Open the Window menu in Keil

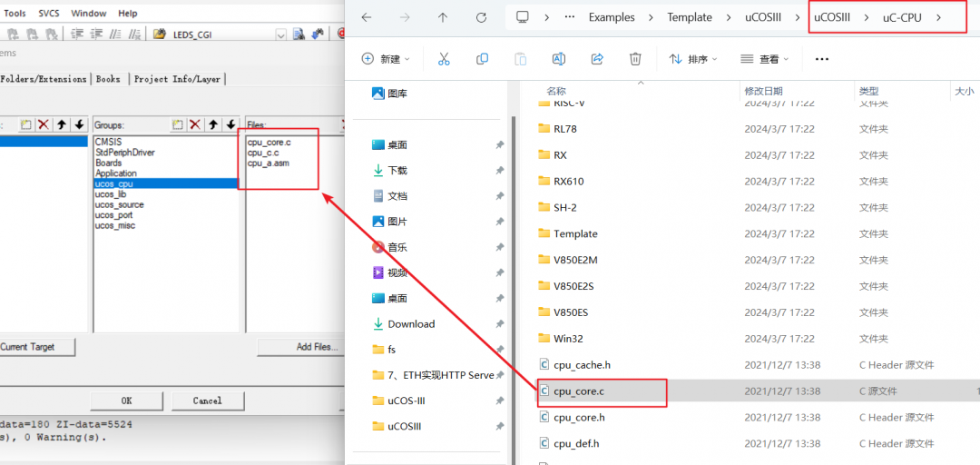pos(89,13)
